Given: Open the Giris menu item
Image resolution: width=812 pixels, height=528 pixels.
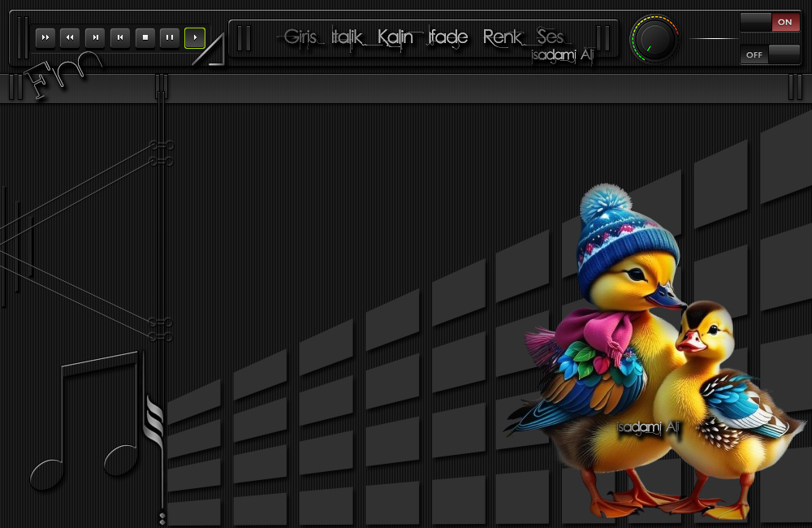Looking at the screenshot, I should pos(300,37).
